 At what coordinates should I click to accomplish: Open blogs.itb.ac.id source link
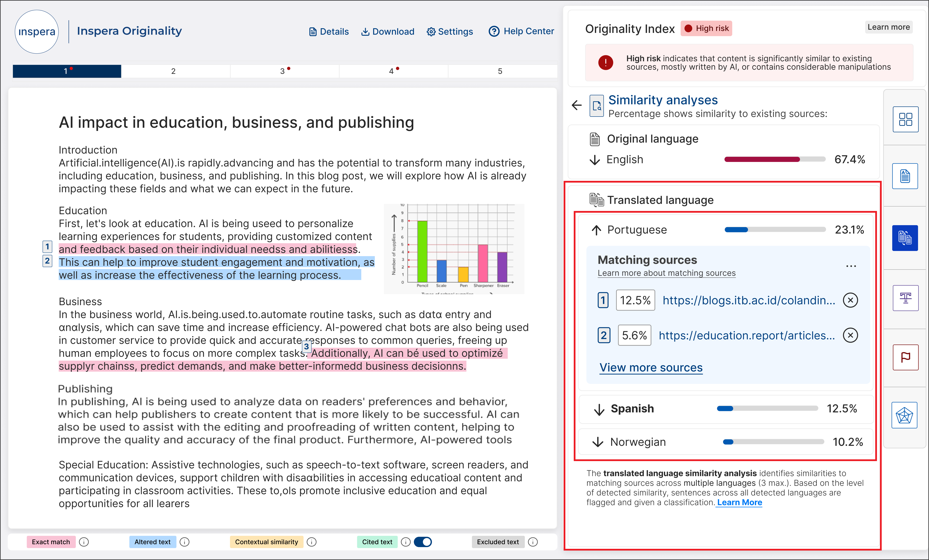749,300
